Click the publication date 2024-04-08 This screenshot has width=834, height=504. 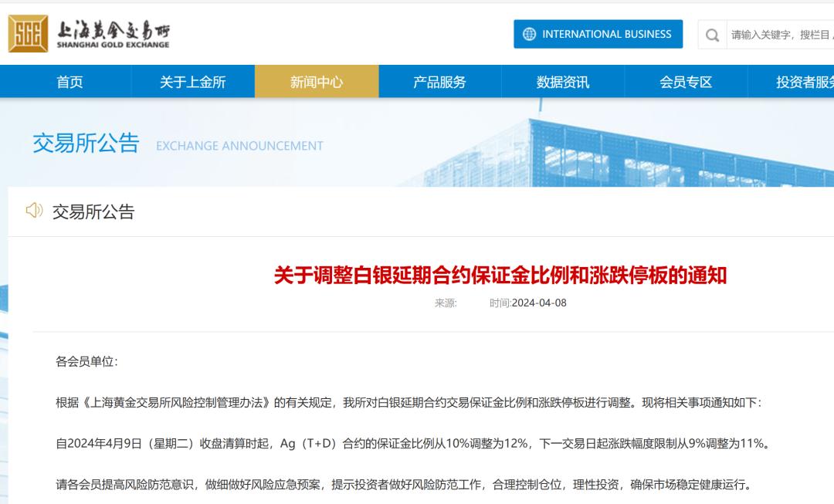(x=539, y=303)
